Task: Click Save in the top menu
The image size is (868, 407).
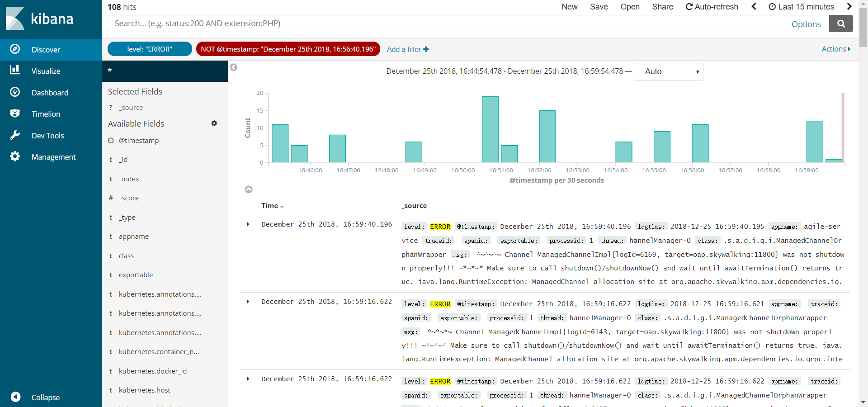Action: [x=599, y=7]
